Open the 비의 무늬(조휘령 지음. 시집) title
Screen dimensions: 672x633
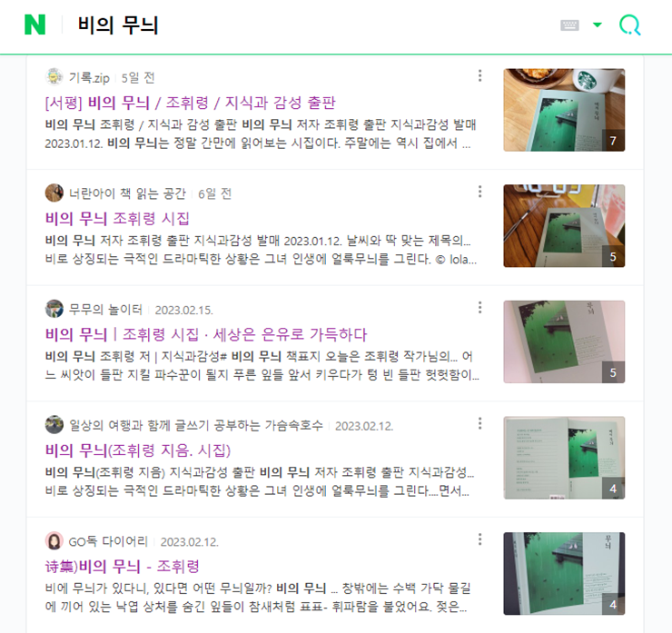pyautogui.click(x=138, y=450)
